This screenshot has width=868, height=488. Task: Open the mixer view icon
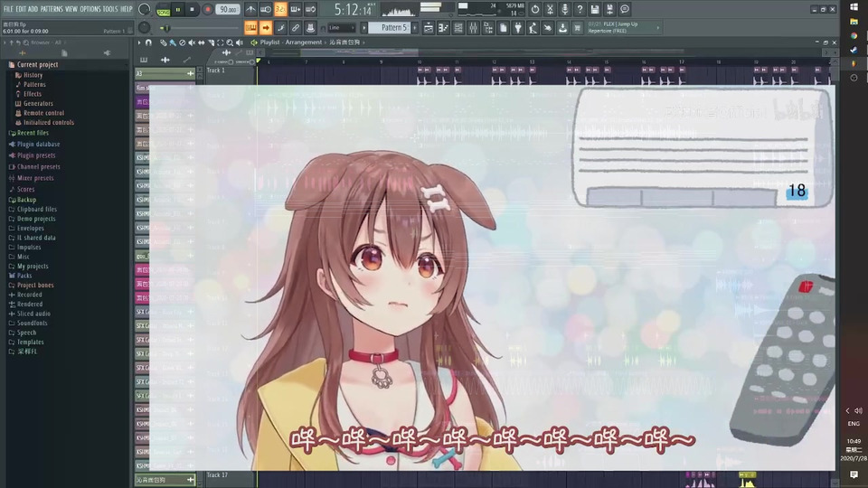point(473,28)
